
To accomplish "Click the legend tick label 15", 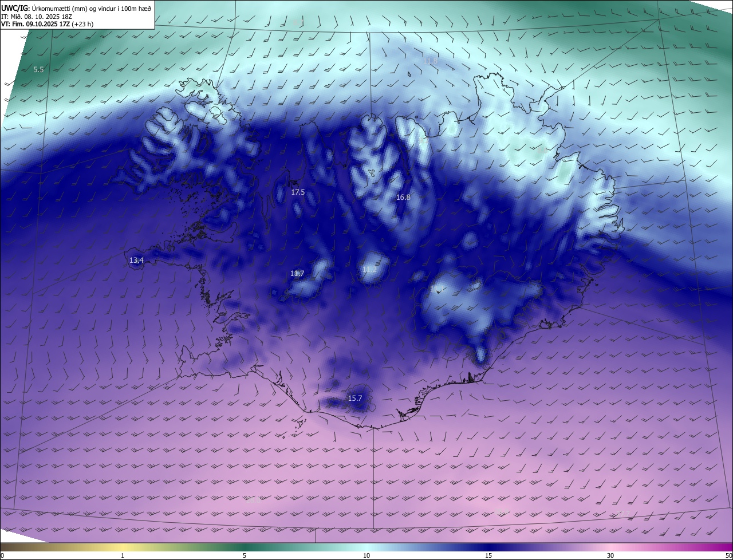I will (x=488, y=556).
